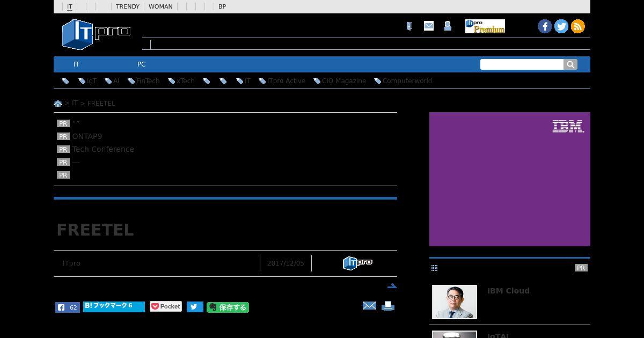Open the ITpro Active tag link

click(286, 81)
